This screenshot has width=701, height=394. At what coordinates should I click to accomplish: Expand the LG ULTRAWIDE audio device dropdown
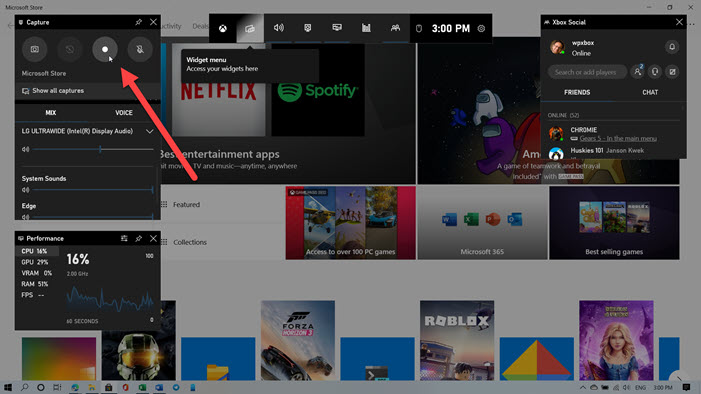pos(149,131)
